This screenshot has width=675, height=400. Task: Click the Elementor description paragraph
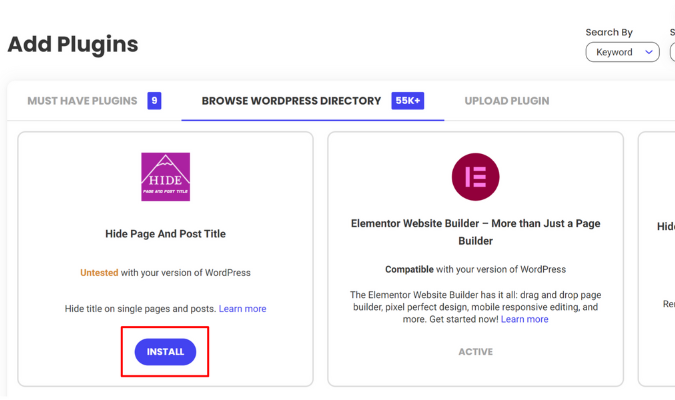475,307
